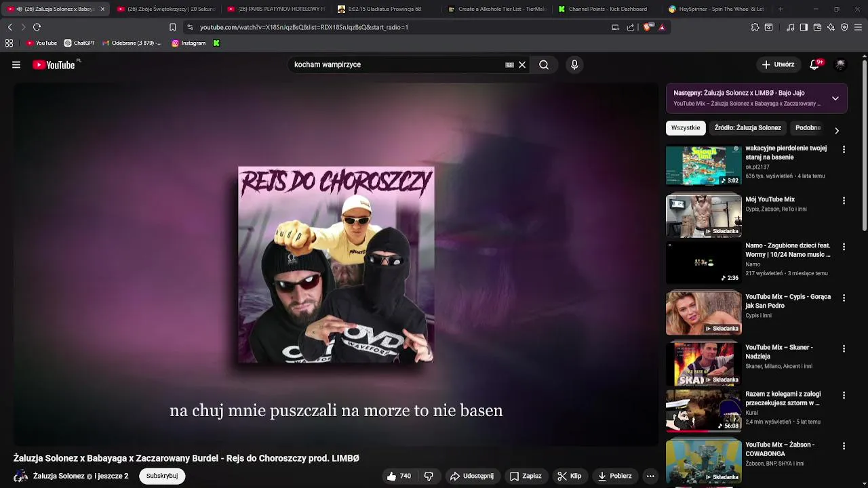Open account avatar menu
This screenshot has height=488, width=868.
840,65
